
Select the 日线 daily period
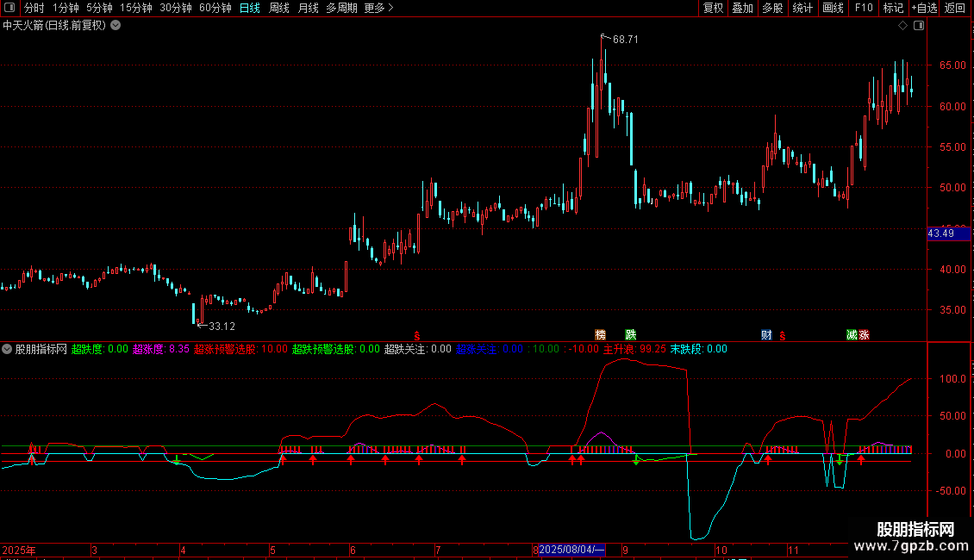click(250, 8)
